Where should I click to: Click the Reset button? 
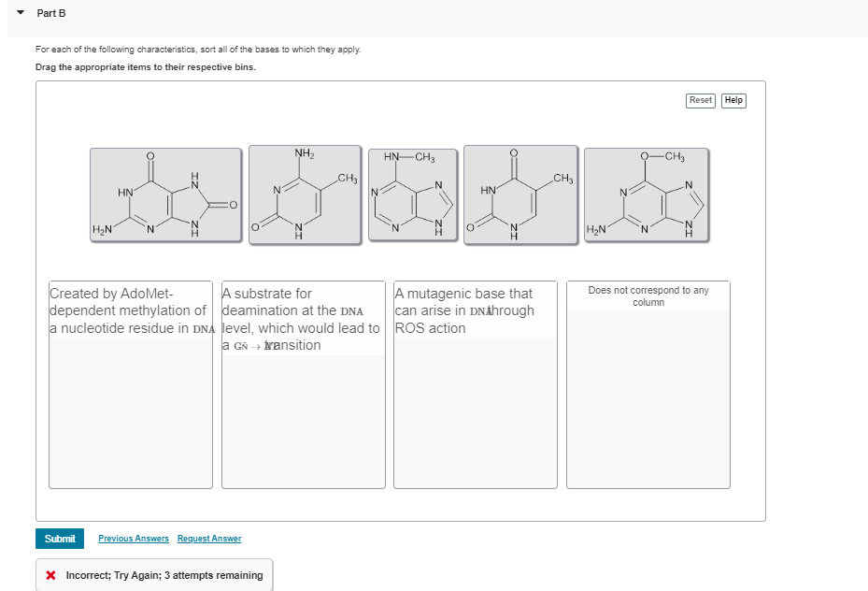[x=700, y=100]
